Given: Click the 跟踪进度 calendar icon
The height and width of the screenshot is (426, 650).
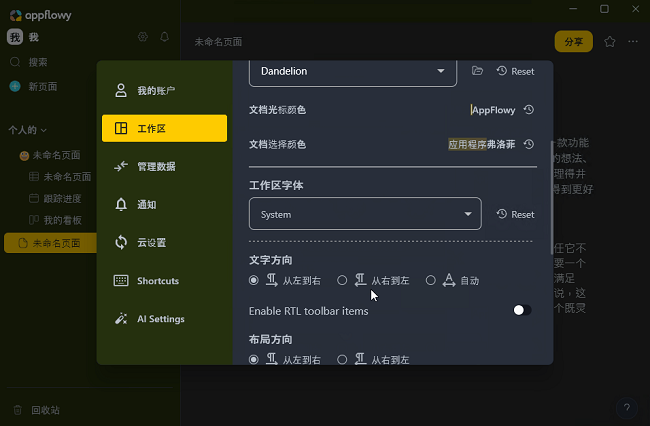Looking at the screenshot, I should tap(34, 198).
